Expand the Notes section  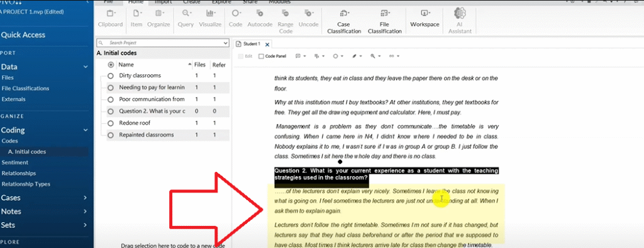[86, 211]
